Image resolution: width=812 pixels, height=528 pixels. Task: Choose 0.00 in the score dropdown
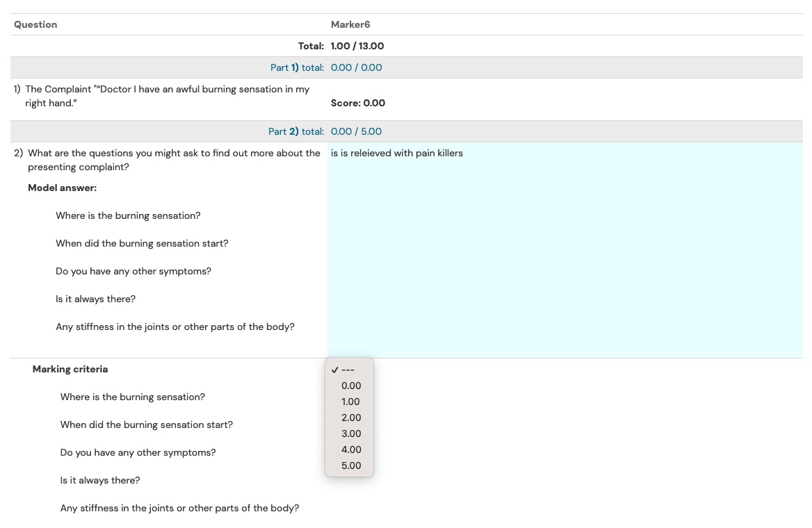tap(350, 386)
